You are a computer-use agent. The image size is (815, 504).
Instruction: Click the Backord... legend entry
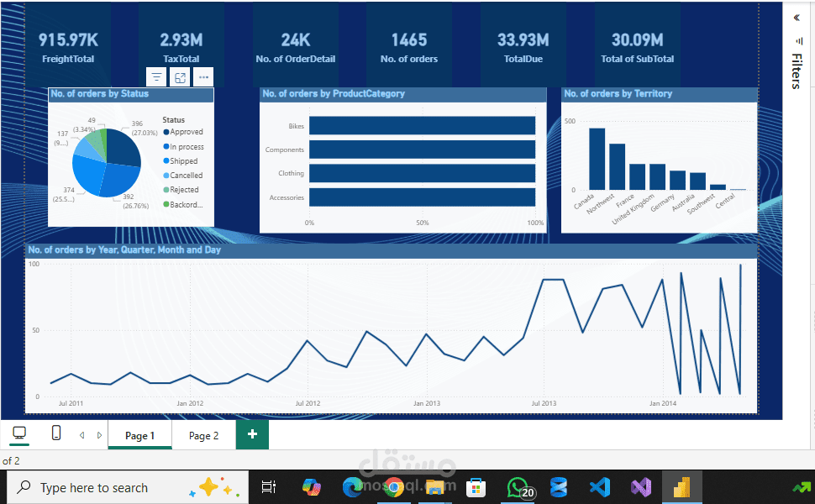[183, 204]
